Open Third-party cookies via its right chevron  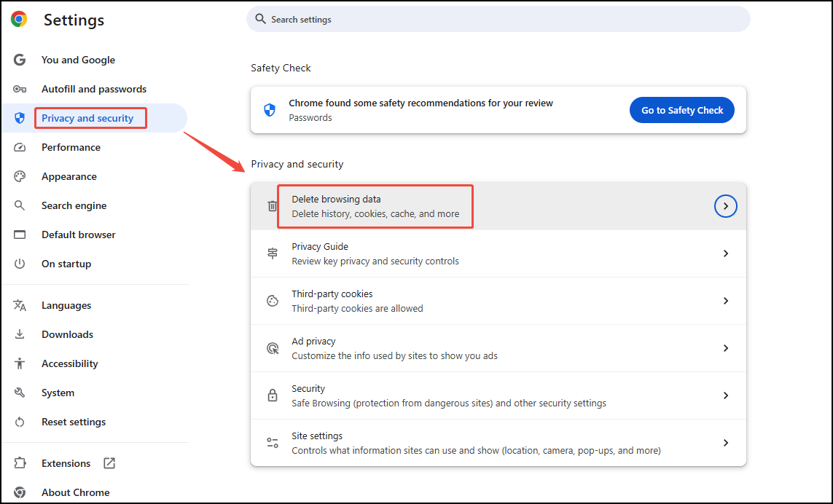[726, 301]
